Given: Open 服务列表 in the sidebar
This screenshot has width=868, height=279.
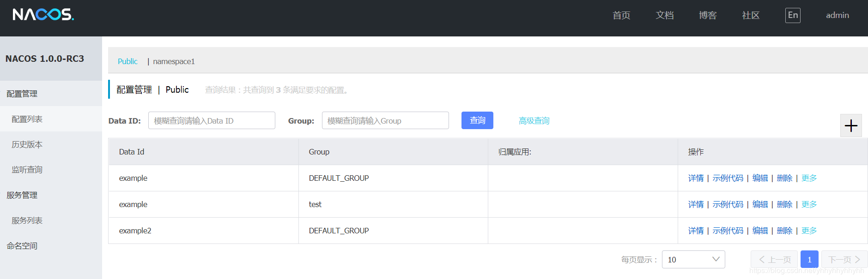Looking at the screenshot, I should [x=27, y=220].
